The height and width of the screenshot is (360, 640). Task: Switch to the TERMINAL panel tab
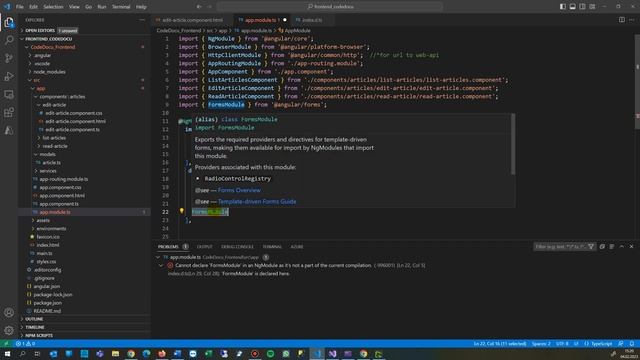pyautogui.click(x=272, y=247)
